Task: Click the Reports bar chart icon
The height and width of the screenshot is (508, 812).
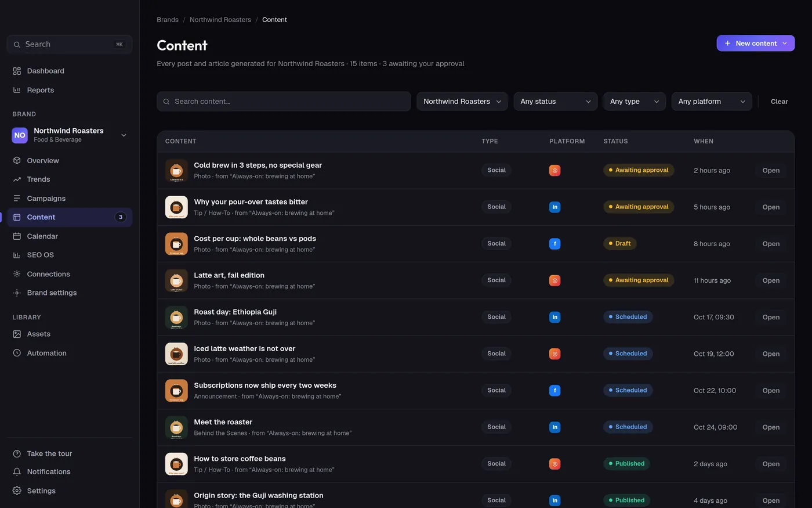Action: coord(17,90)
